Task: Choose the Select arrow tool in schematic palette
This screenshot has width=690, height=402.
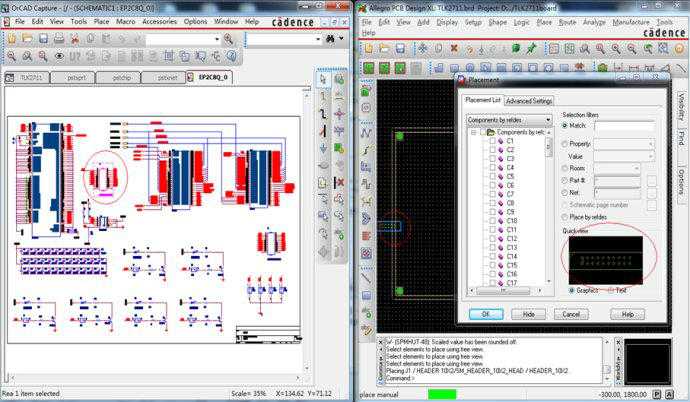Action: click(323, 79)
